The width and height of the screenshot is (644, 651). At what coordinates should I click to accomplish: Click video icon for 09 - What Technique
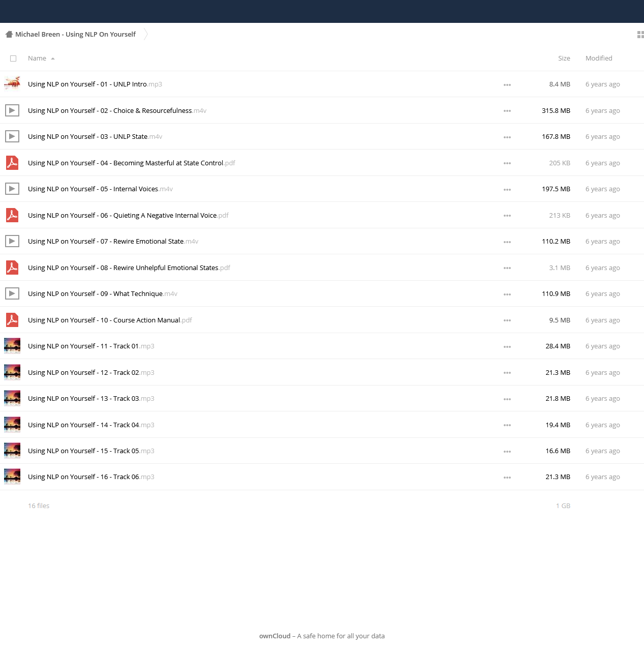click(12, 293)
